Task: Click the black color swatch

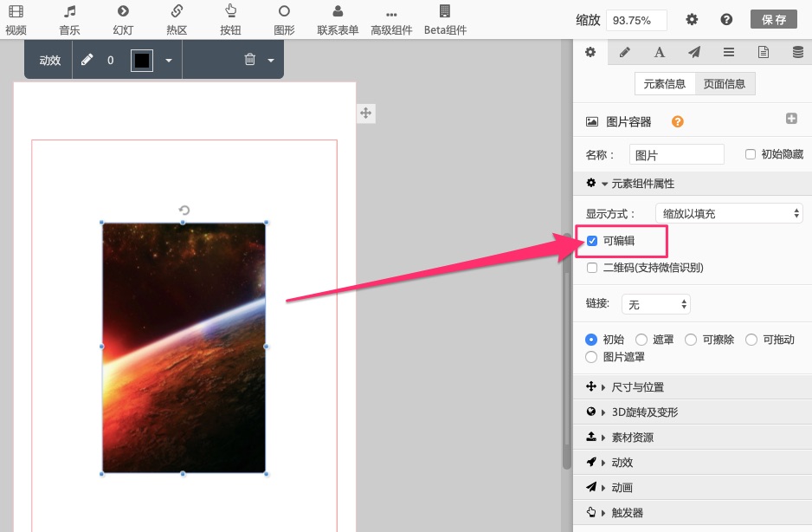Action: click(x=142, y=61)
